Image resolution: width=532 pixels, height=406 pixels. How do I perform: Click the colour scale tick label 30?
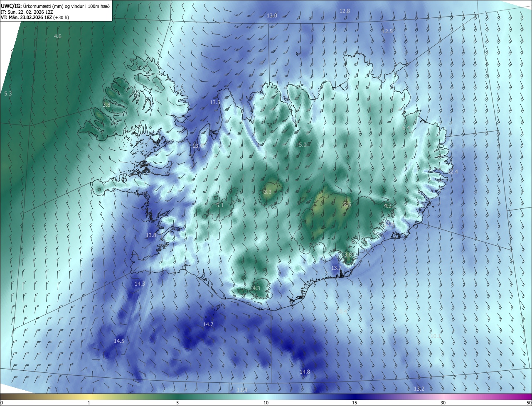[443, 403]
